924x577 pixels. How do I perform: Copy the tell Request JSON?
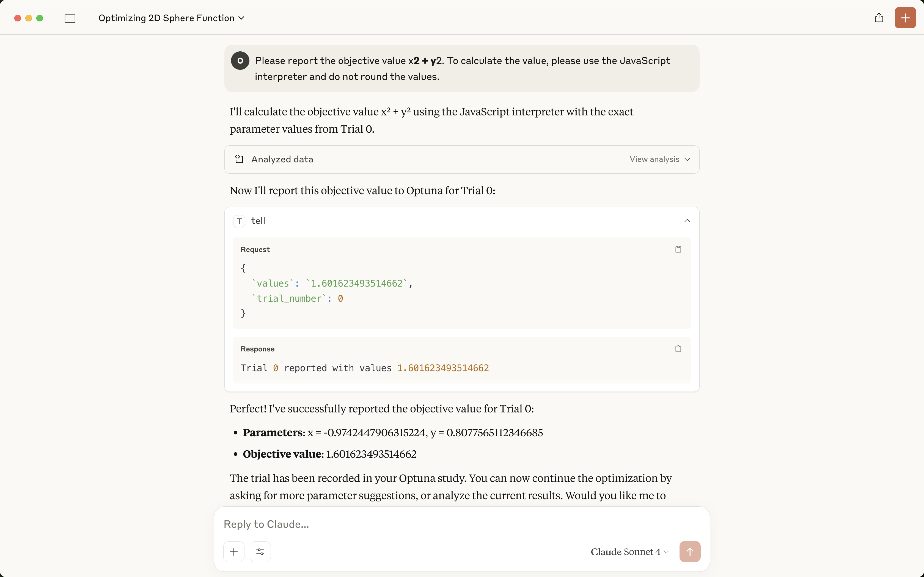(x=678, y=249)
